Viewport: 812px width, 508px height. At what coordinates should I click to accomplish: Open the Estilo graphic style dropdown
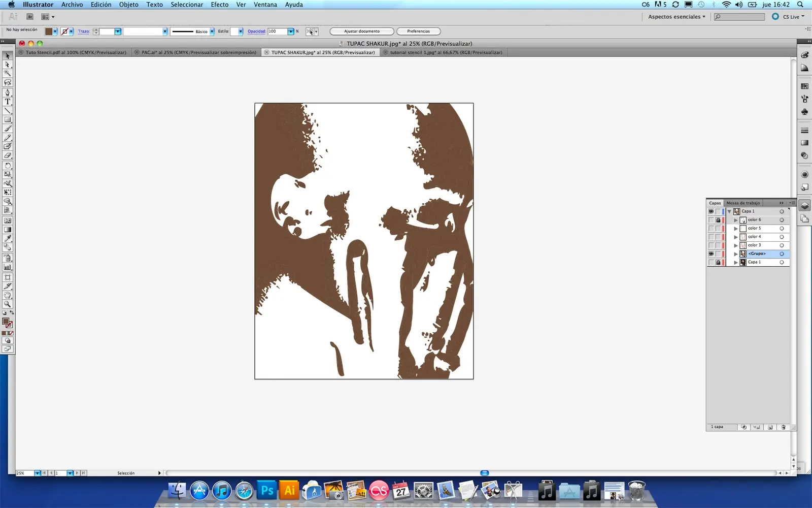(241, 31)
